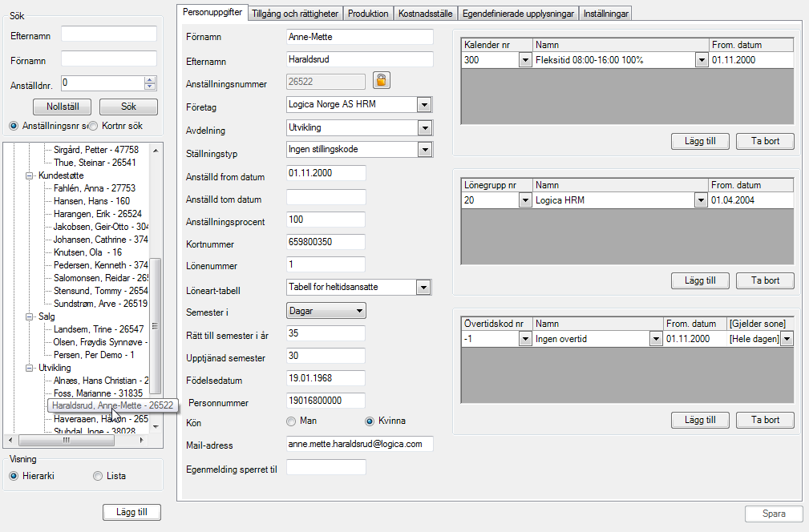Viewport: 809px width, 532px height.
Task: Collapse the Utvikling tree node
Action: pos(30,368)
